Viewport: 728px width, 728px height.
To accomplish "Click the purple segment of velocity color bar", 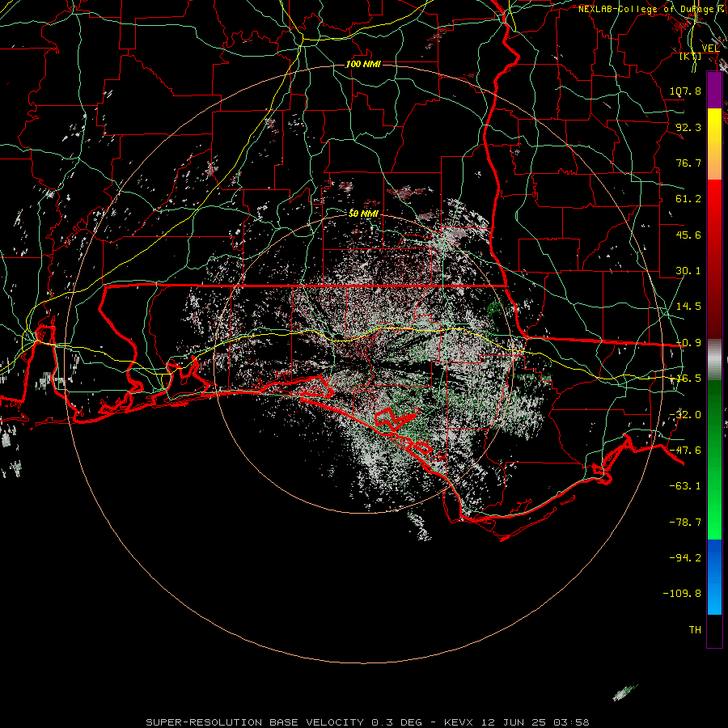I will point(714,90).
